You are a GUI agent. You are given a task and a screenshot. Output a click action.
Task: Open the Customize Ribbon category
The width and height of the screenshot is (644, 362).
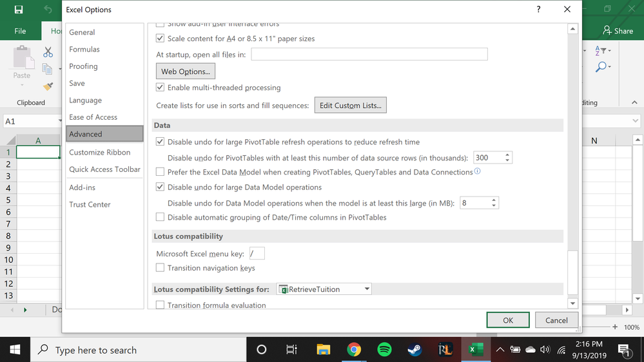pos(104,152)
